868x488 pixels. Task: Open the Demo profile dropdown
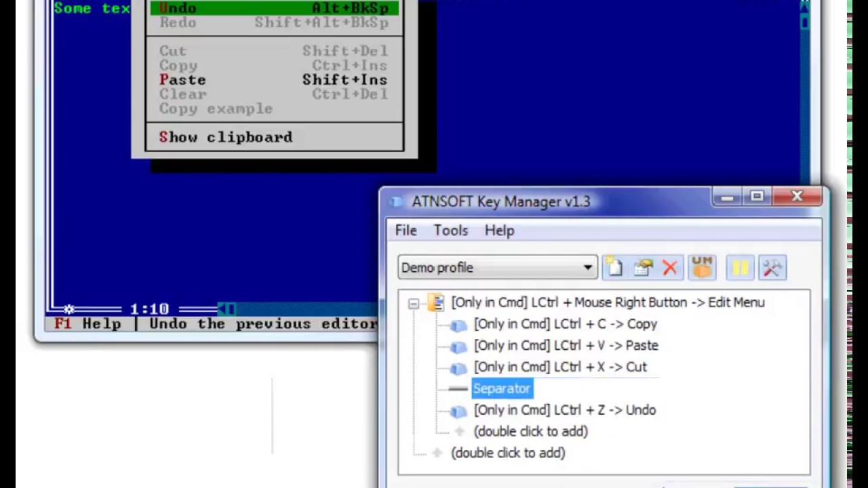point(498,268)
